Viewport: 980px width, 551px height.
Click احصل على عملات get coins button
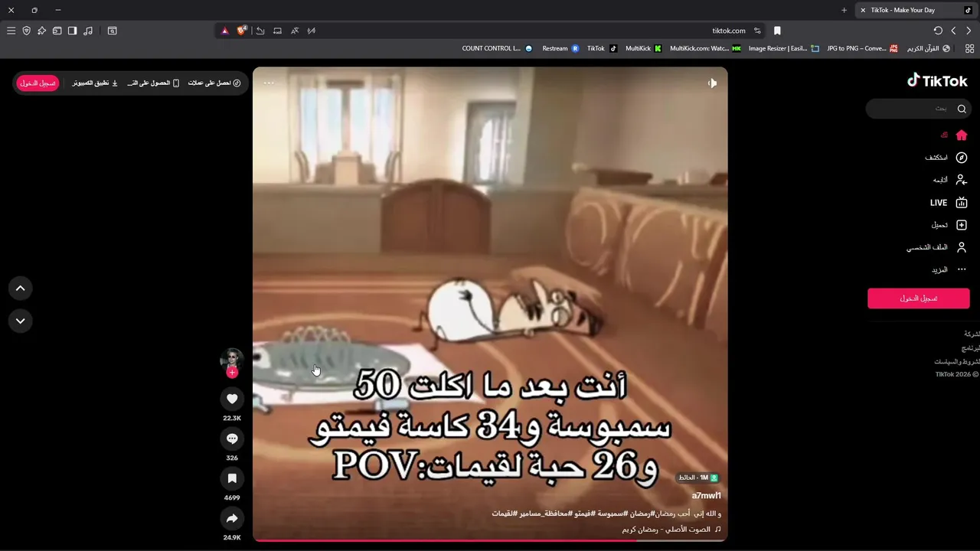click(214, 83)
